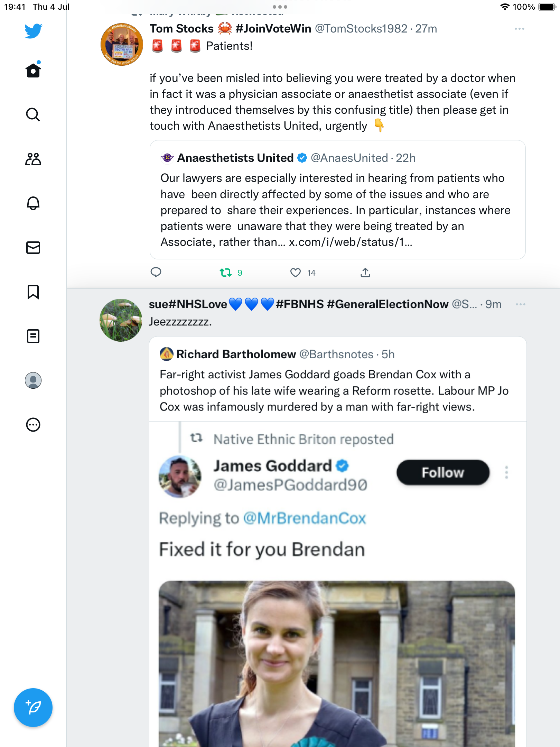Open more options on sue#NHSLove's tweet
The width and height of the screenshot is (560, 747).
[520, 304]
